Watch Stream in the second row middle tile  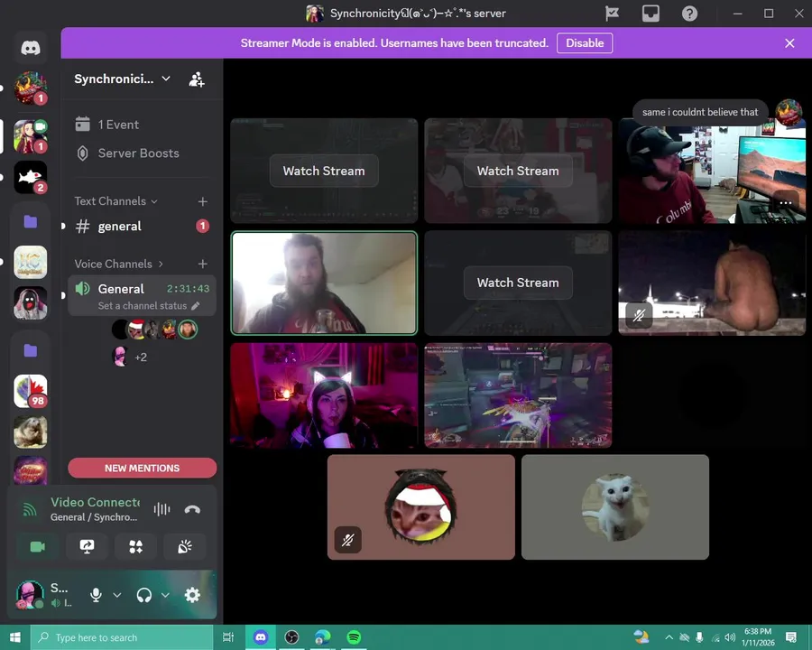tap(518, 283)
